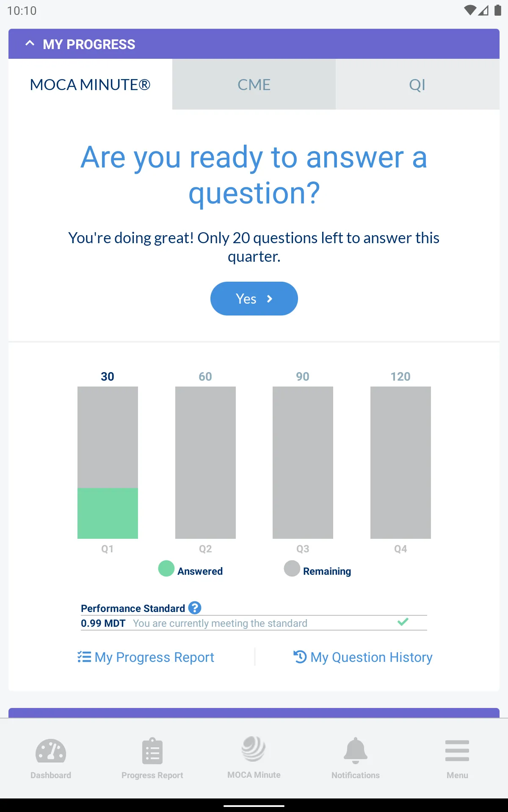Select the MOCA MINUTE tab

pyautogui.click(x=90, y=84)
